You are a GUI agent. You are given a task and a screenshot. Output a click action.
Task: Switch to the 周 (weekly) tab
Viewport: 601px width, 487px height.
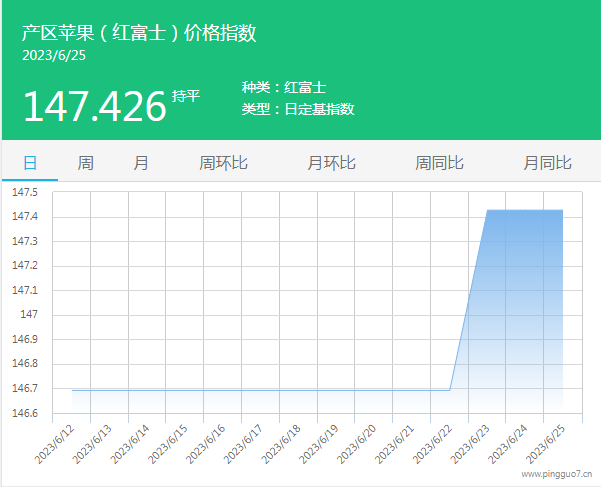point(86,163)
